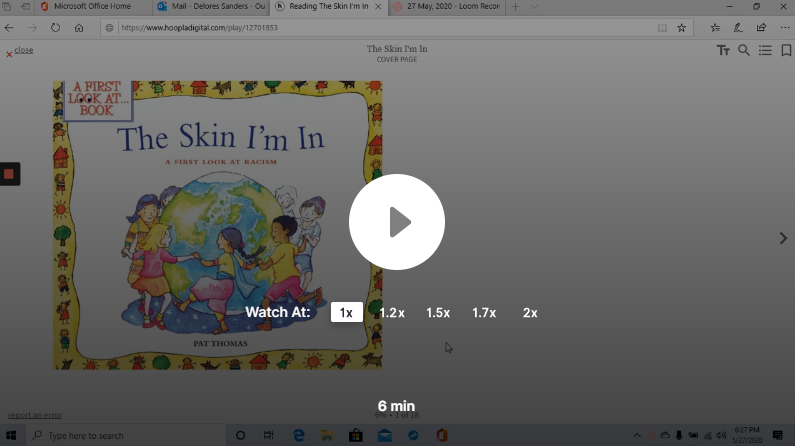Image resolution: width=795 pixels, height=446 pixels.
Task: Open Office app from taskbar
Action: tap(442, 435)
